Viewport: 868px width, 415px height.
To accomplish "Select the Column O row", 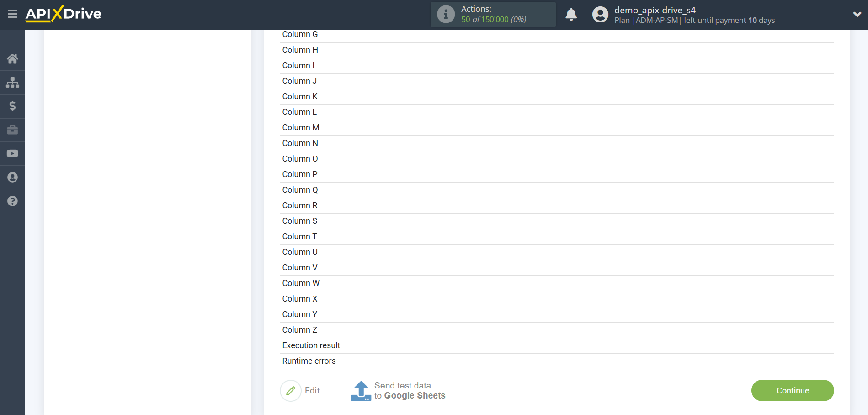I will click(557, 159).
